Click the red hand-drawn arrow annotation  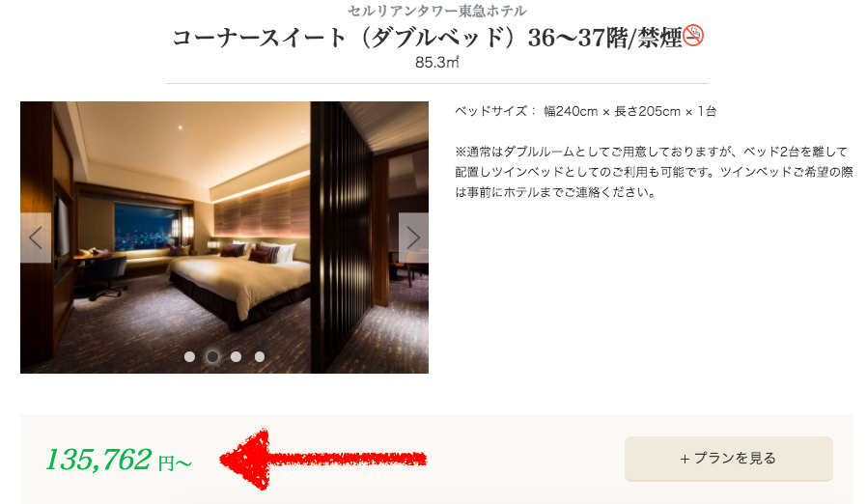(322, 460)
